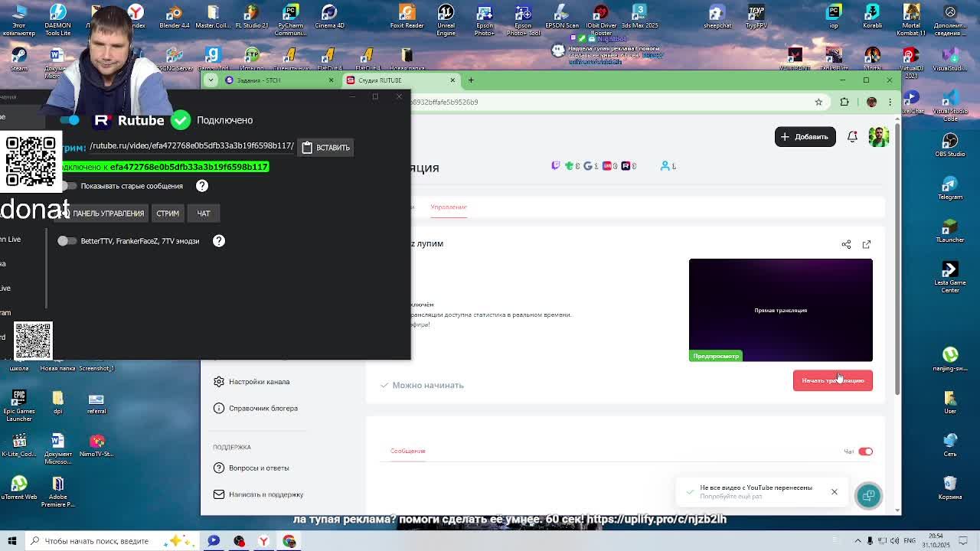Open the browser three-dot menu
The width and height of the screenshot is (980, 551).
pos(890,102)
